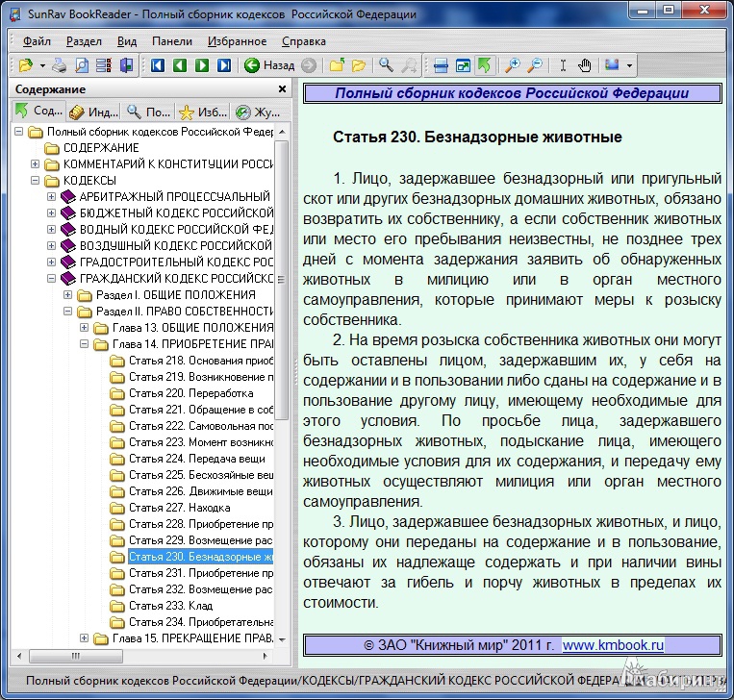Open the dropdown arrow beside open book
This screenshot has height=700, width=734.
point(42,66)
